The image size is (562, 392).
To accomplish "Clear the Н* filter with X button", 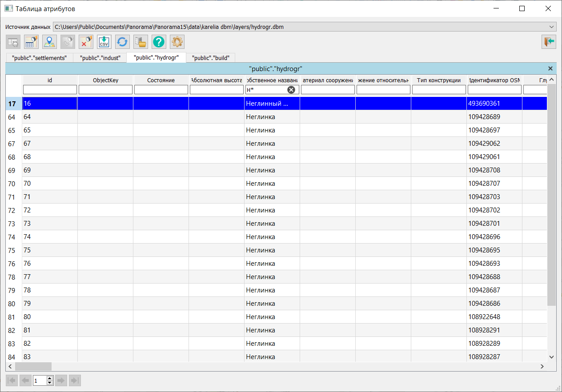I will [291, 90].
